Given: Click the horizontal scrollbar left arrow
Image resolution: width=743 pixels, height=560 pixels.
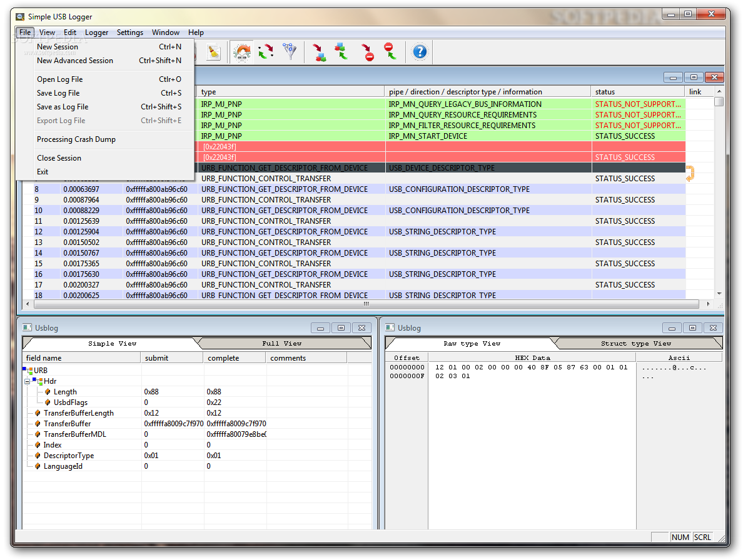Looking at the screenshot, I should pos(28,304).
